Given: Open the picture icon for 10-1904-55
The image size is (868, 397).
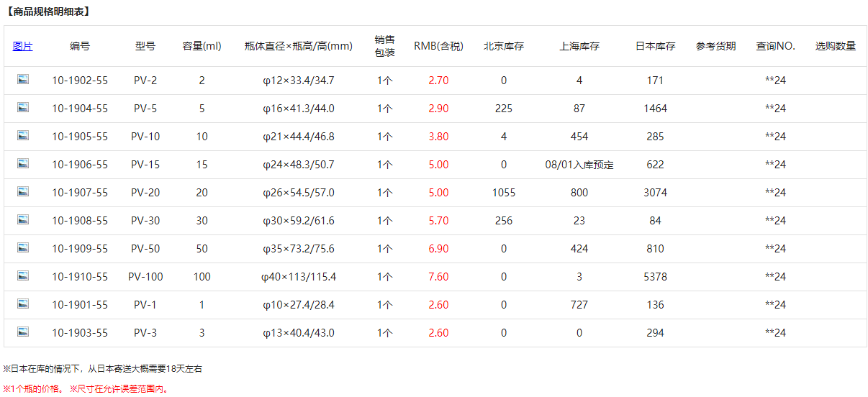Looking at the screenshot, I should click(x=23, y=108).
